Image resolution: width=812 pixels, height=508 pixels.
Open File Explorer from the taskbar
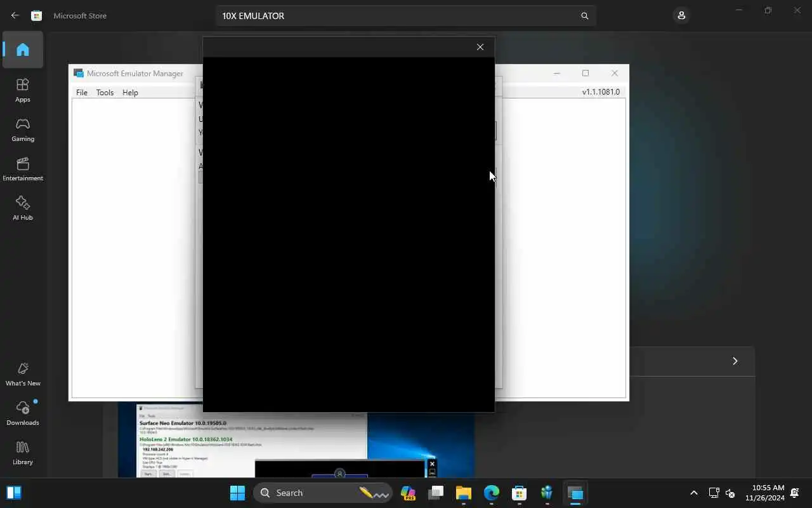click(x=464, y=493)
